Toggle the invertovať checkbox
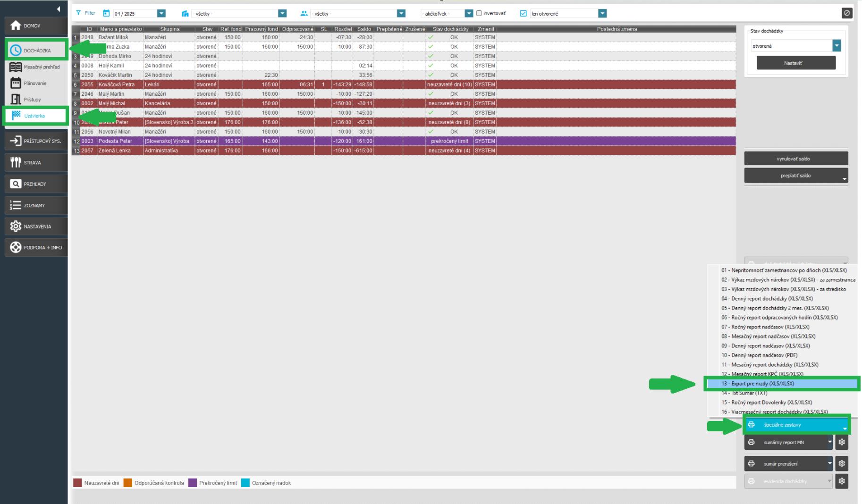The width and height of the screenshot is (862, 504). coord(479,13)
